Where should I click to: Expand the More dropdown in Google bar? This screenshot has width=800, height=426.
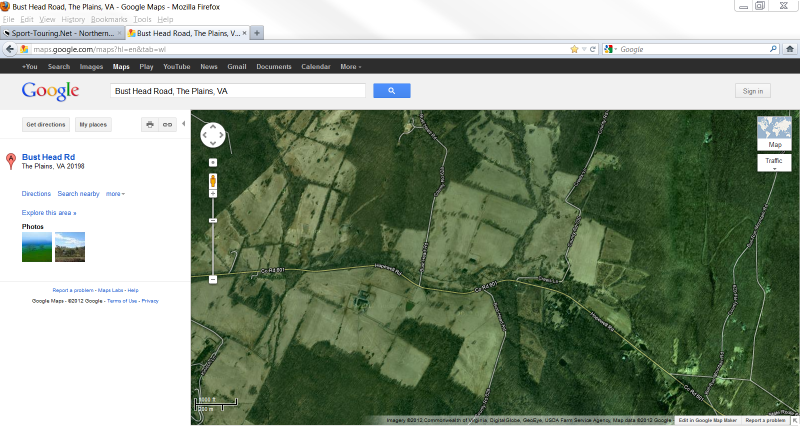(351, 66)
